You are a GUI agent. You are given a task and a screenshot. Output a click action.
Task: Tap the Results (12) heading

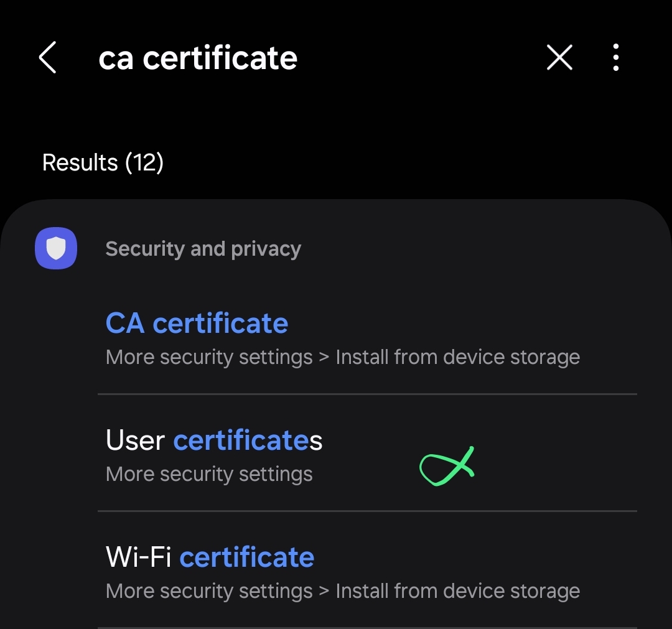point(103,162)
